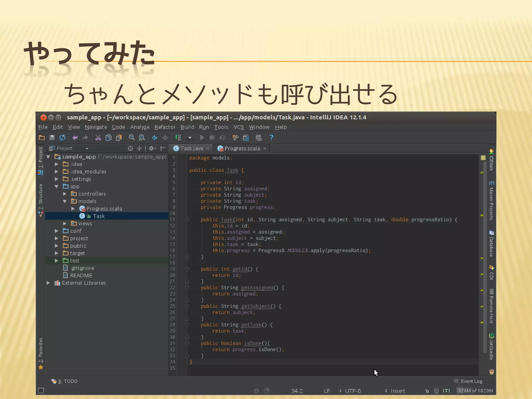The image size is (532, 399).
Task: Click the Cut scissors toolbar icon
Action: tap(98, 137)
